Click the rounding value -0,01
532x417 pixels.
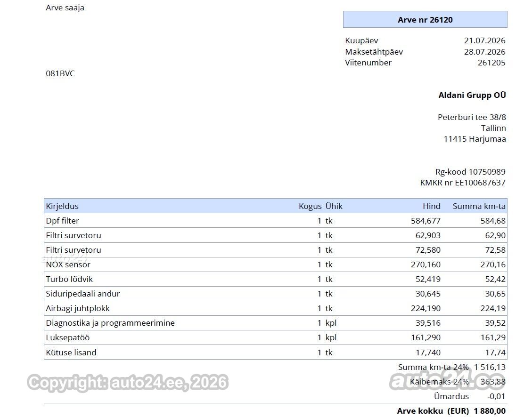click(496, 396)
